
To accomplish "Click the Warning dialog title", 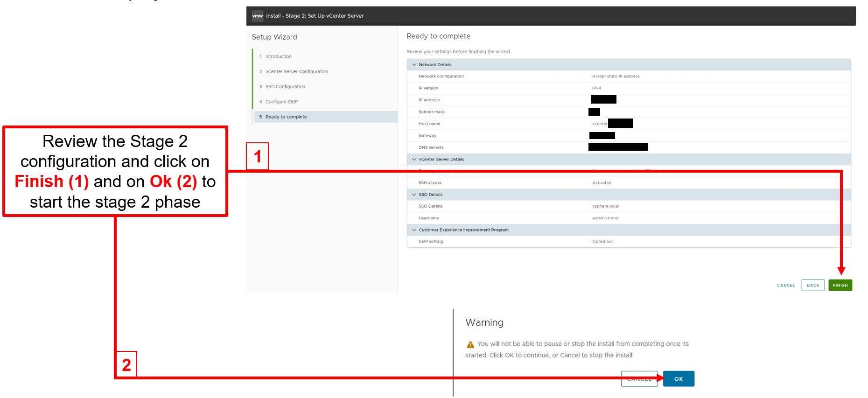I will (484, 323).
